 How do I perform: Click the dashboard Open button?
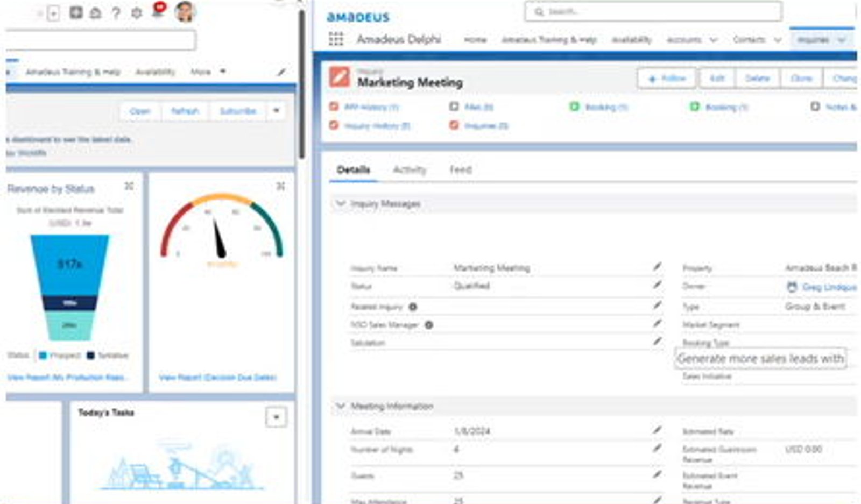[x=140, y=111]
